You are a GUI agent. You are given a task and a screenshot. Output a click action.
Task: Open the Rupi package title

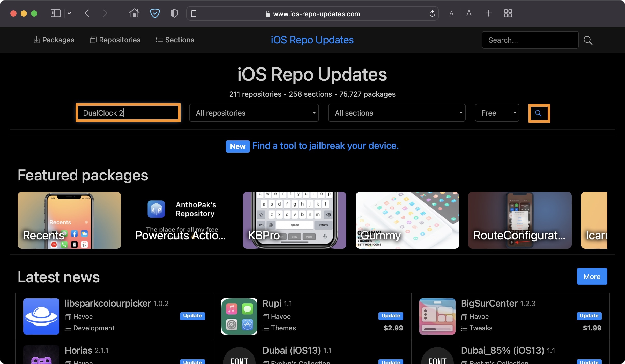(x=272, y=303)
